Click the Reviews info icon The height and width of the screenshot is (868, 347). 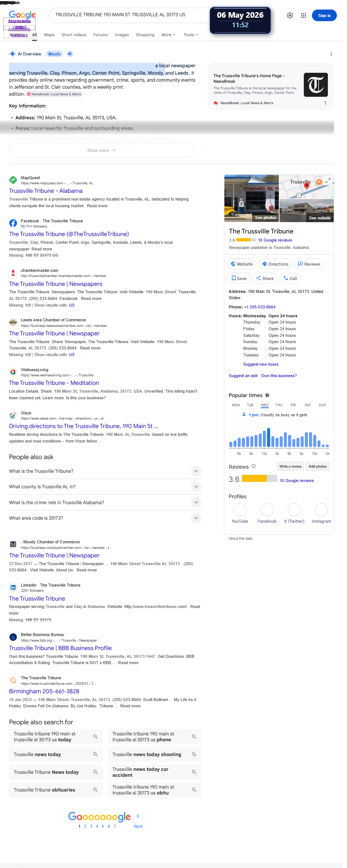pos(254,466)
